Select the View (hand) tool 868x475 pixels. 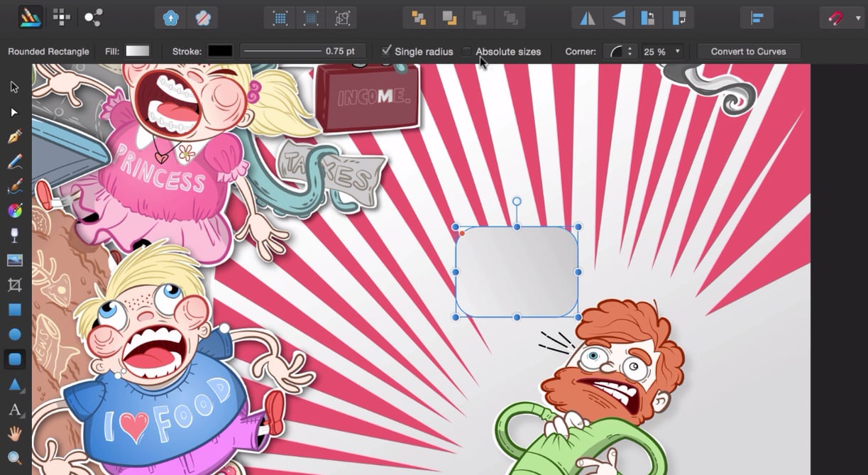click(x=15, y=434)
